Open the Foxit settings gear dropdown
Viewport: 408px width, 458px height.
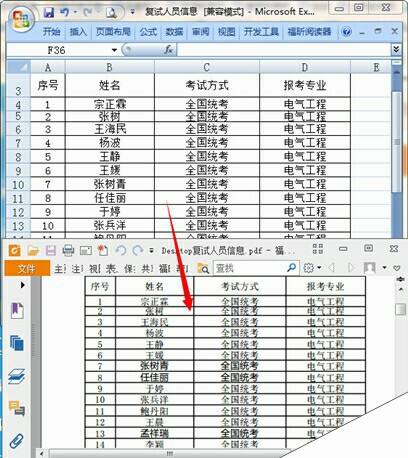(x=312, y=268)
